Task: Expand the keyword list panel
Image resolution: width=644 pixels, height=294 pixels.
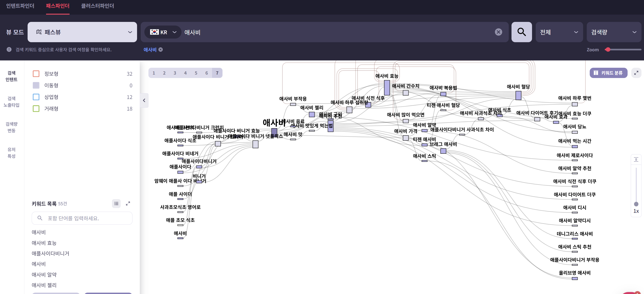Action: pyautogui.click(x=128, y=203)
